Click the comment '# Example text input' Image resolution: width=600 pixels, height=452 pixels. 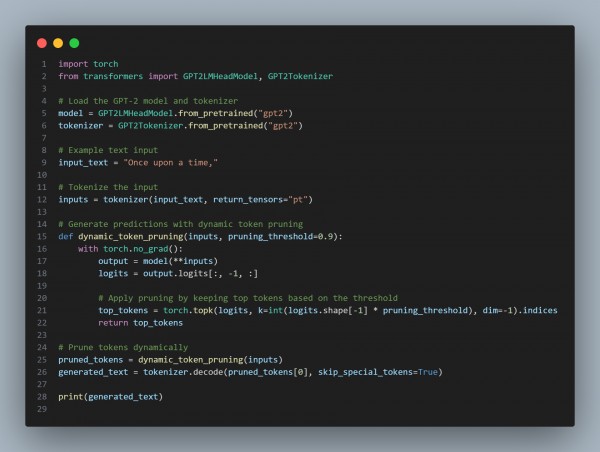[x=108, y=150]
